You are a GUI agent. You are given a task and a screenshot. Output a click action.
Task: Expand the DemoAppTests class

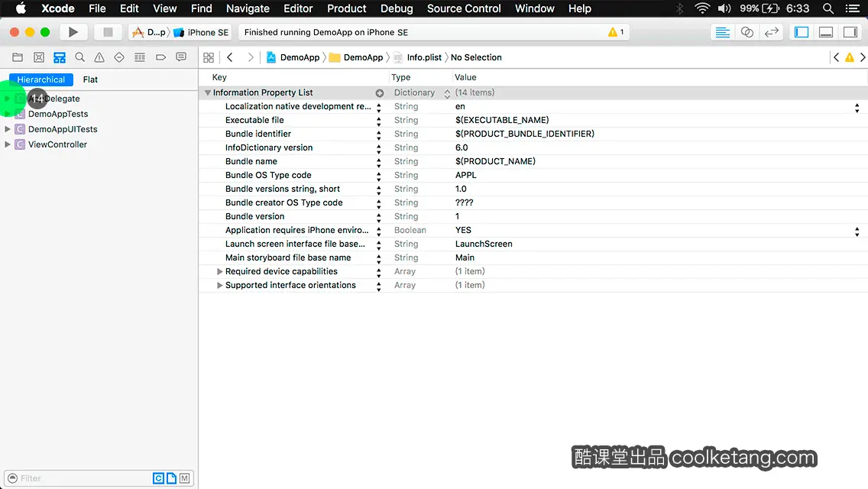coord(7,114)
